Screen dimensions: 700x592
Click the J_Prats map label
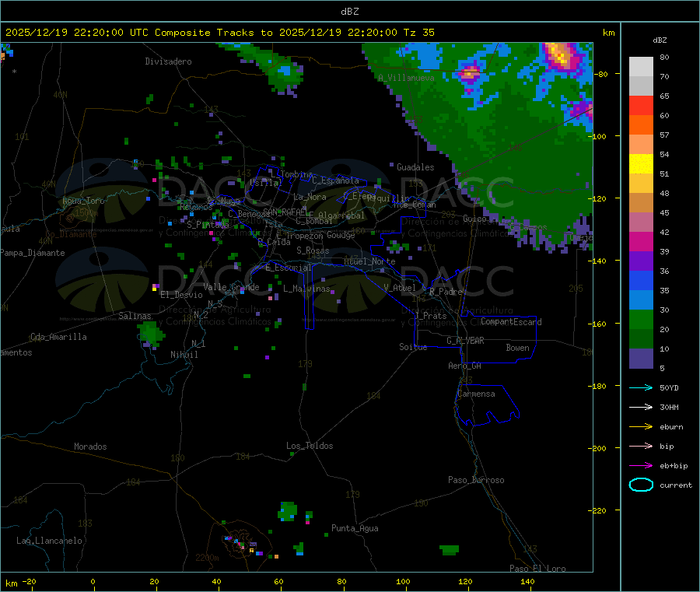pyautogui.click(x=431, y=316)
